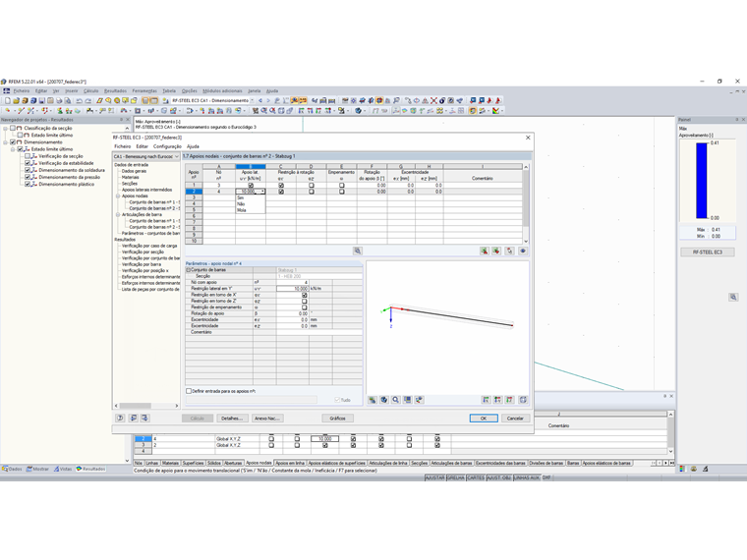Click the dialog tree horizontal scrollbar
The height and width of the screenshot is (560, 747).
tap(146, 406)
